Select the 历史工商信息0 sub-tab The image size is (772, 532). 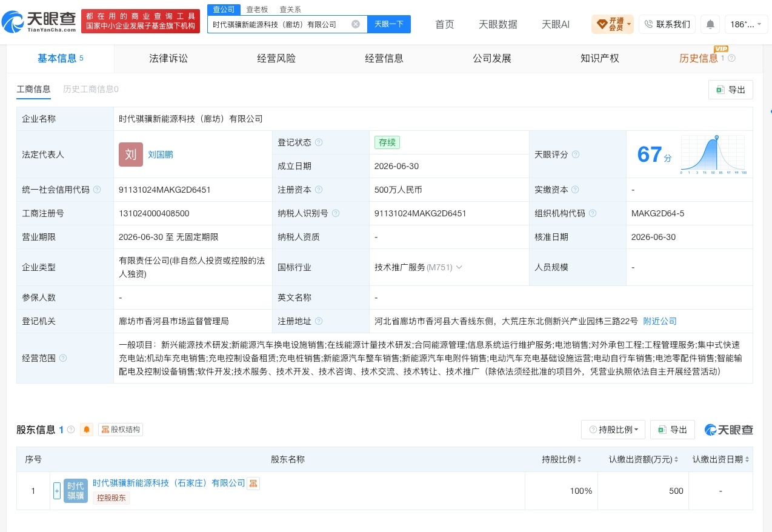[91, 89]
